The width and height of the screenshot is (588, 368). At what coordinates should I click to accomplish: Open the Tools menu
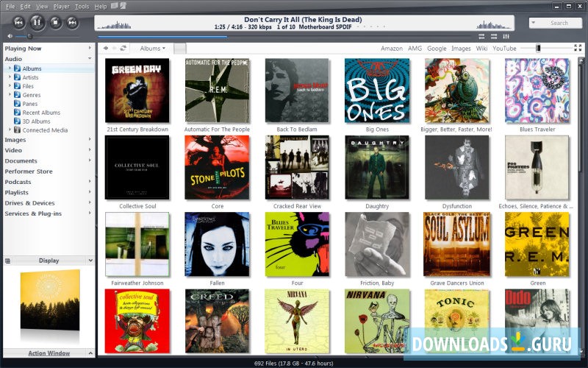click(x=82, y=7)
